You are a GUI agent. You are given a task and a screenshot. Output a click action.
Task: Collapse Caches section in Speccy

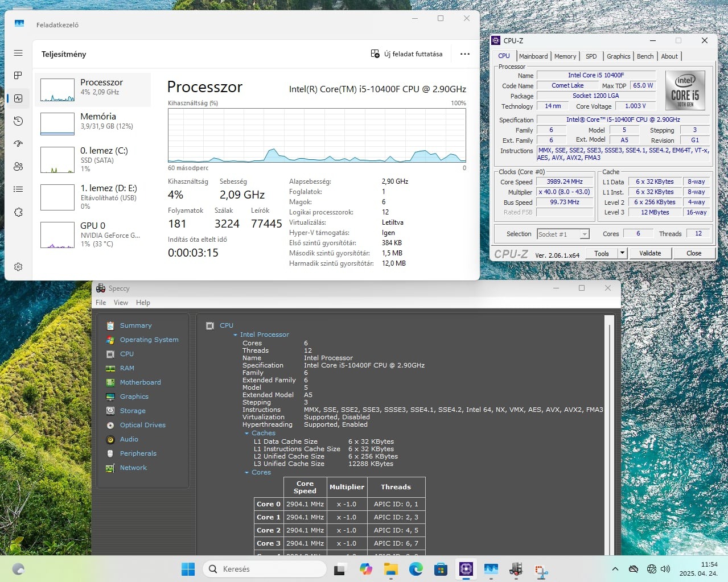[246, 434]
